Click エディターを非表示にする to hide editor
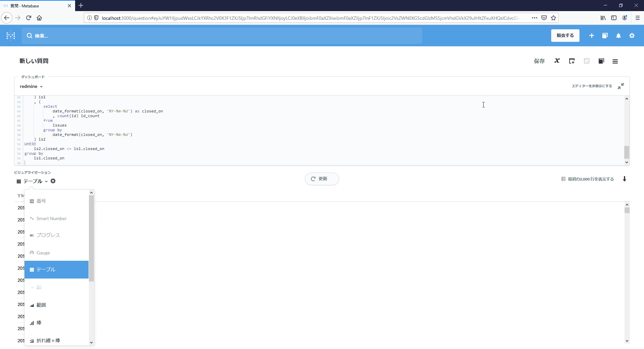The width and height of the screenshot is (644, 349). click(592, 86)
